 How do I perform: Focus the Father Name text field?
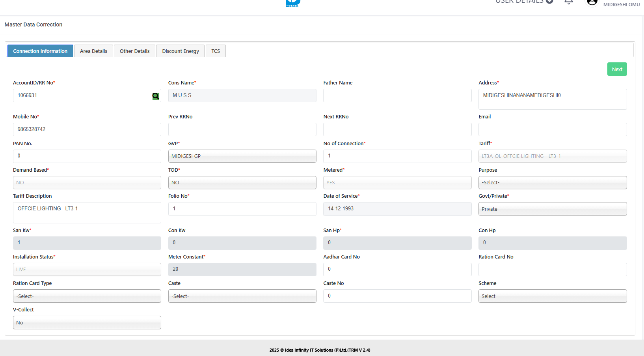pos(397,96)
